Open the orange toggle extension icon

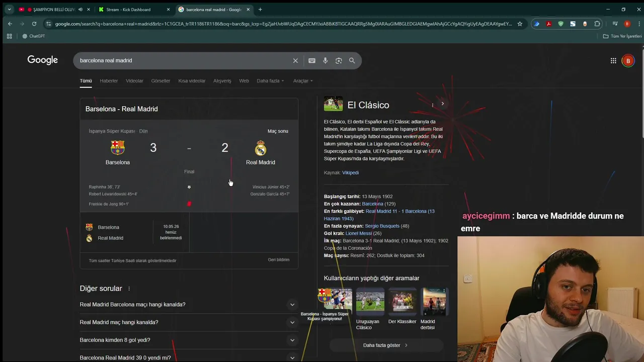585,24
